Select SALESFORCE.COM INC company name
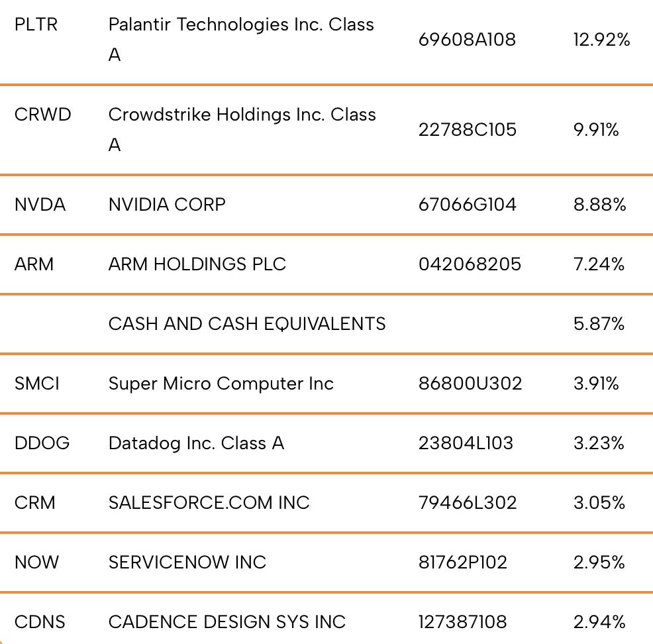This screenshot has height=644, width=653. [x=209, y=502]
